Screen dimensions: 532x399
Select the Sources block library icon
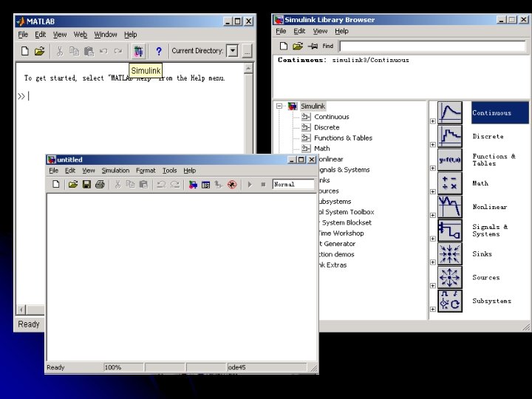tap(449, 277)
